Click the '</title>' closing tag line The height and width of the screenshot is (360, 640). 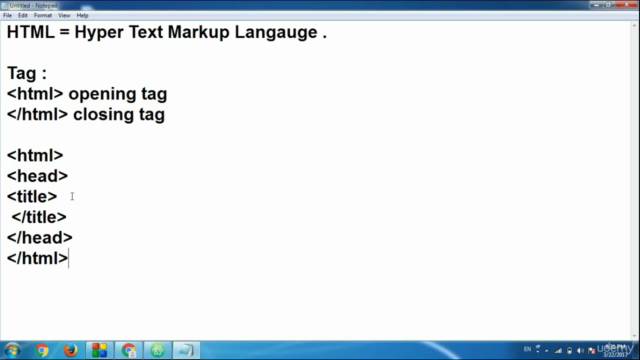tap(39, 217)
